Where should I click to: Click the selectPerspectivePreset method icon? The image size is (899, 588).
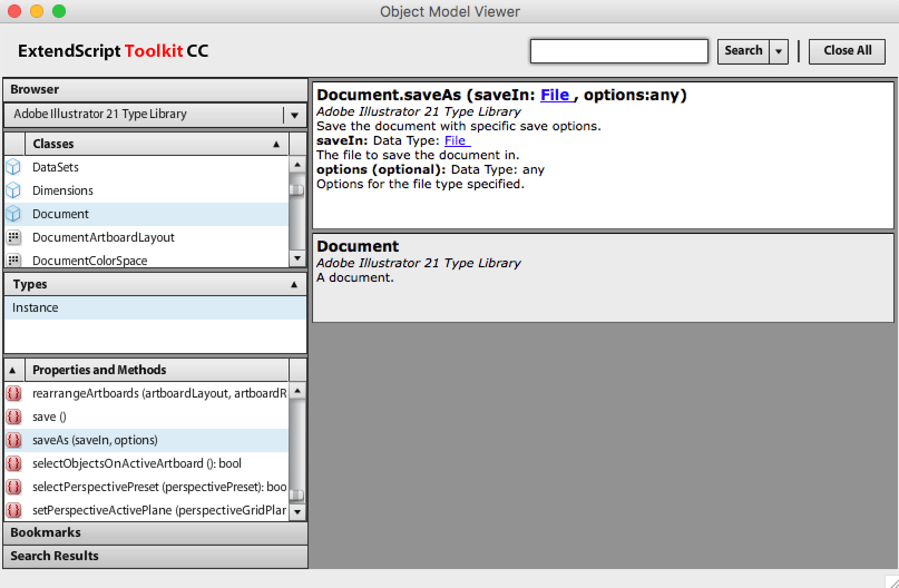tap(13, 487)
